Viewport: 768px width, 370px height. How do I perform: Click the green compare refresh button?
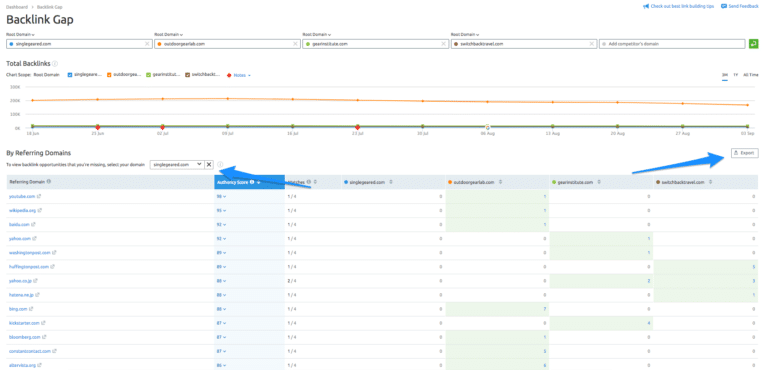tap(753, 44)
